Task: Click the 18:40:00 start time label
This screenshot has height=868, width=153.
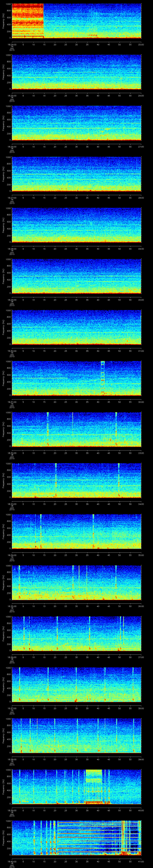Action: [12, 861]
